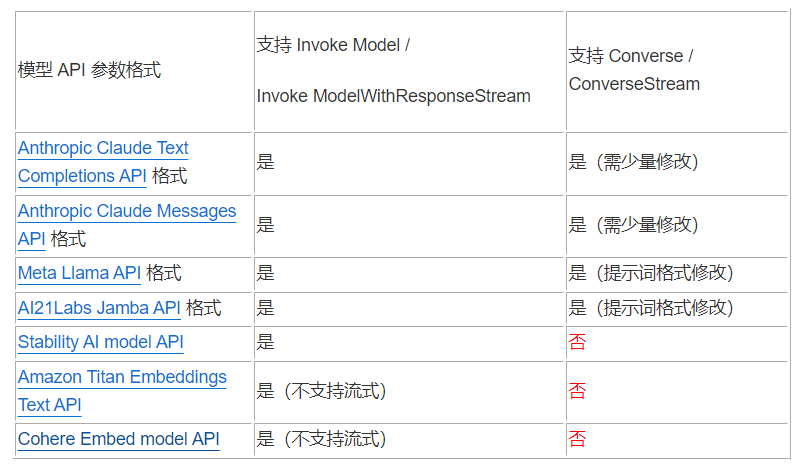
Task: Click 是 in the AI21Labs Jamba Invoke cell
Action: tap(265, 308)
